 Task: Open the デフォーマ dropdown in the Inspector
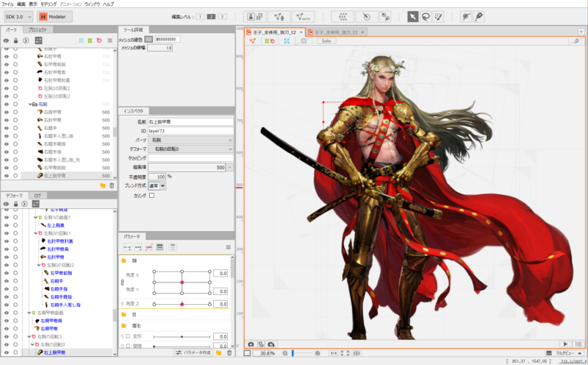tap(191, 149)
